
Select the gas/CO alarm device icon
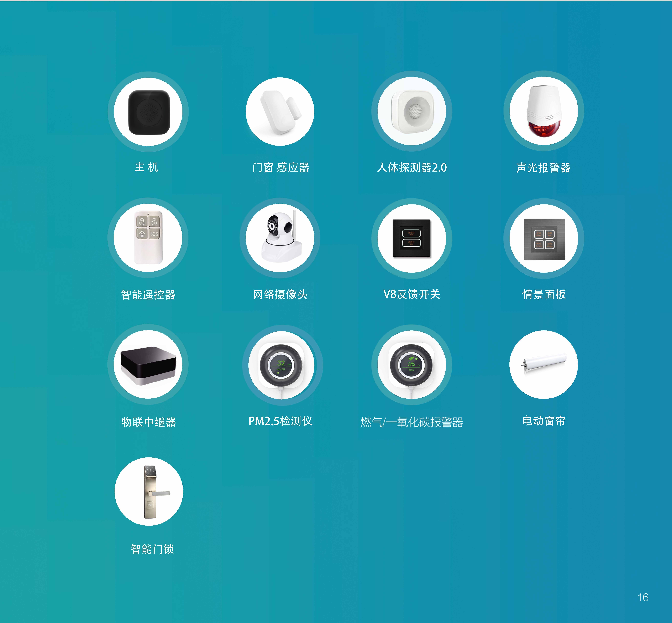point(412,365)
